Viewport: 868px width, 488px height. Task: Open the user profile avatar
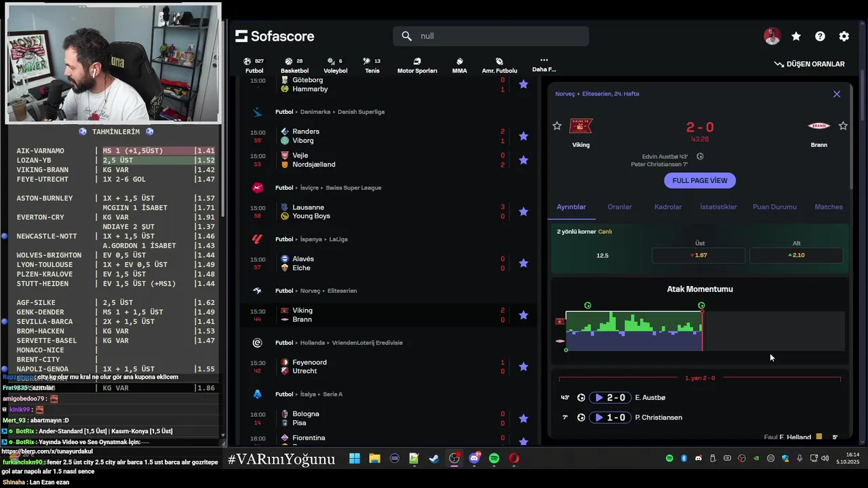[x=772, y=37]
